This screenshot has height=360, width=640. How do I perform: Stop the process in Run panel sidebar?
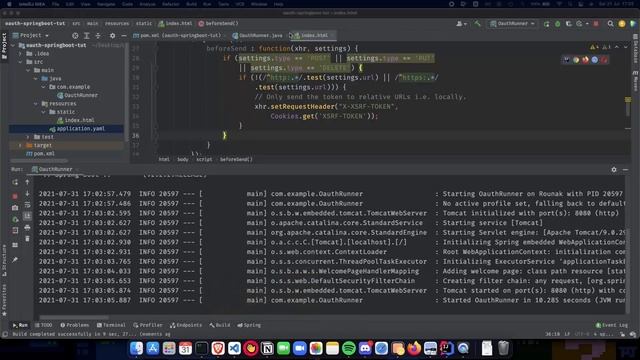point(15,196)
